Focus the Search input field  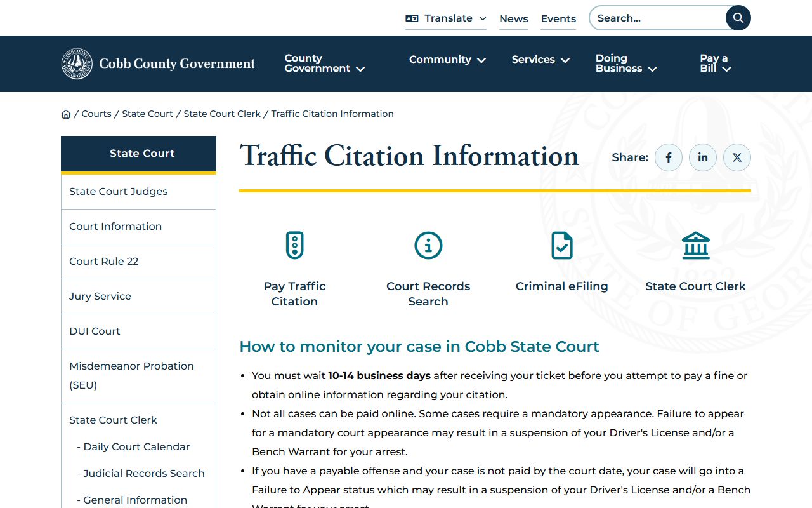click(658, 18)
